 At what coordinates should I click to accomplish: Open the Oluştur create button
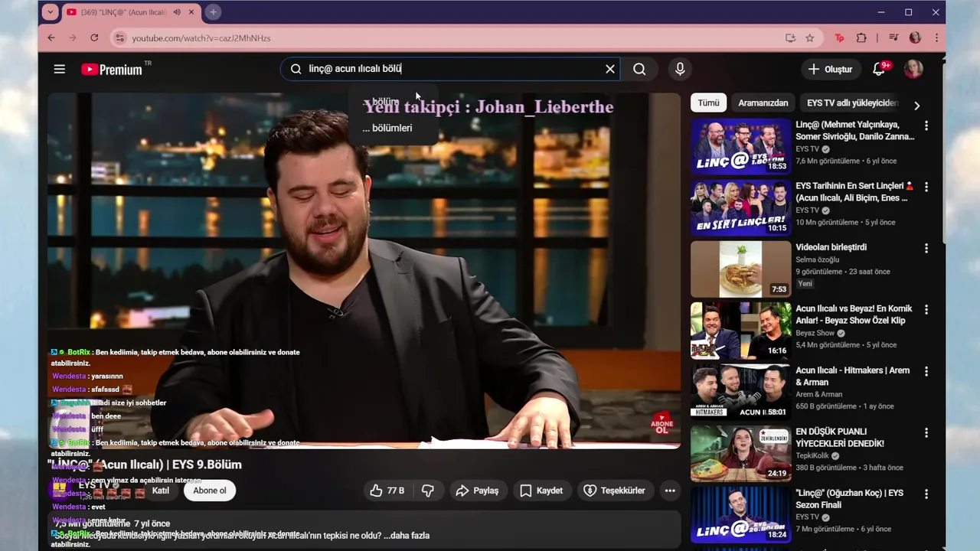click(x=831, y=69)
